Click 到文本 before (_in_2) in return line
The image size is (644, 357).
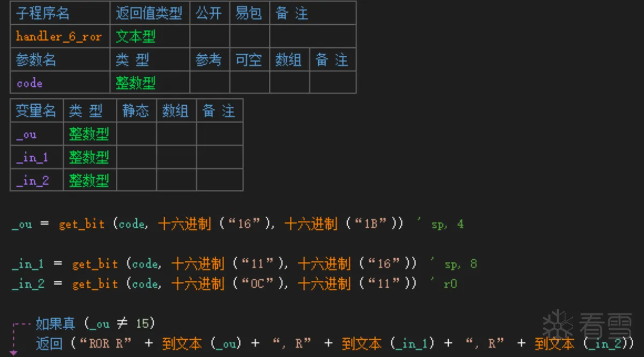click(x=554, y=344)
